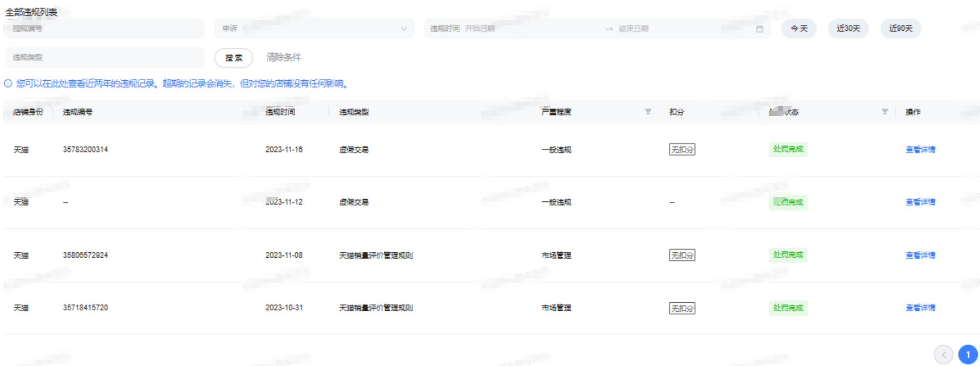Go to page 1 in pagination
The width and height of the screenshot is (980, 366).
pyautogui.click(x=967, y=354)
